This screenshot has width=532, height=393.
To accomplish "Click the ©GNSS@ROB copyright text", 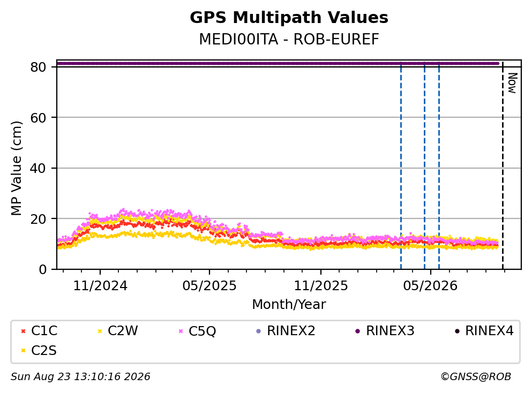I will coord(476,377).
